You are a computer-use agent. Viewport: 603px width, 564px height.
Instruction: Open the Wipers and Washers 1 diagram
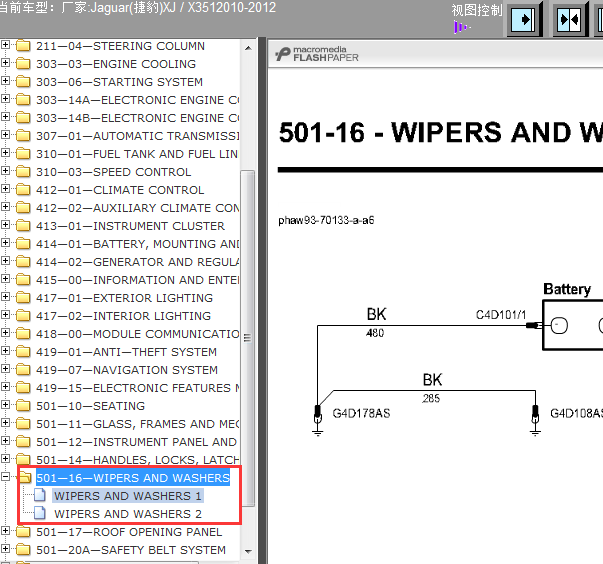[x=128, y=496]
